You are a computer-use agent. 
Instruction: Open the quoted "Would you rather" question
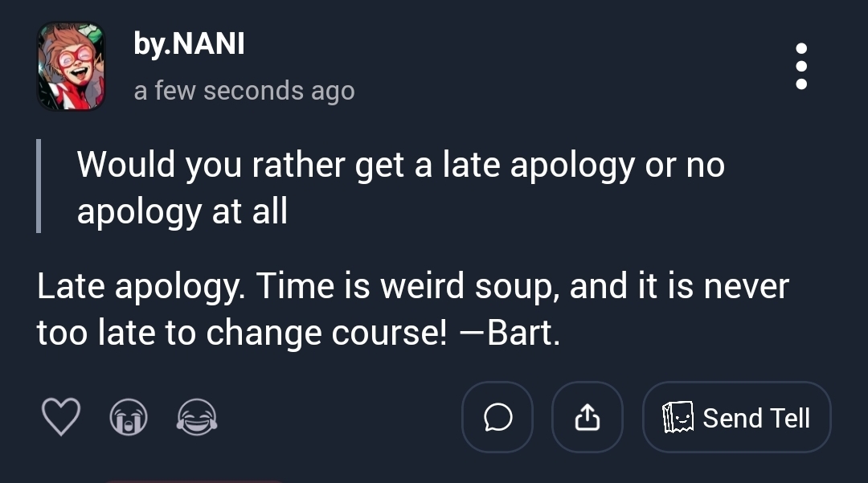[x=400, y=166]
